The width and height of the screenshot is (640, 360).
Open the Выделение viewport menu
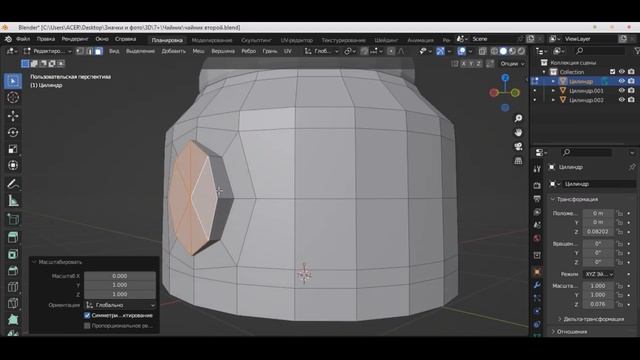click(x=140, y=51)
